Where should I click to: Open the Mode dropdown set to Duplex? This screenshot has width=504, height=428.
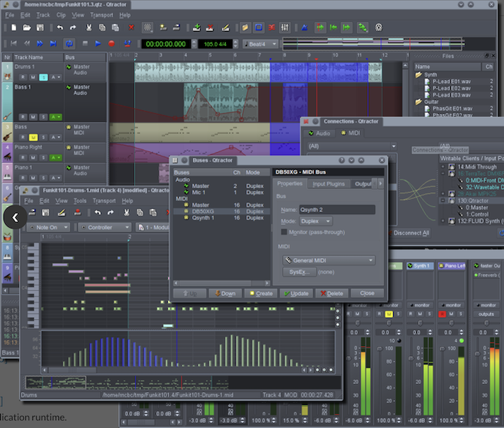[316, 221]
